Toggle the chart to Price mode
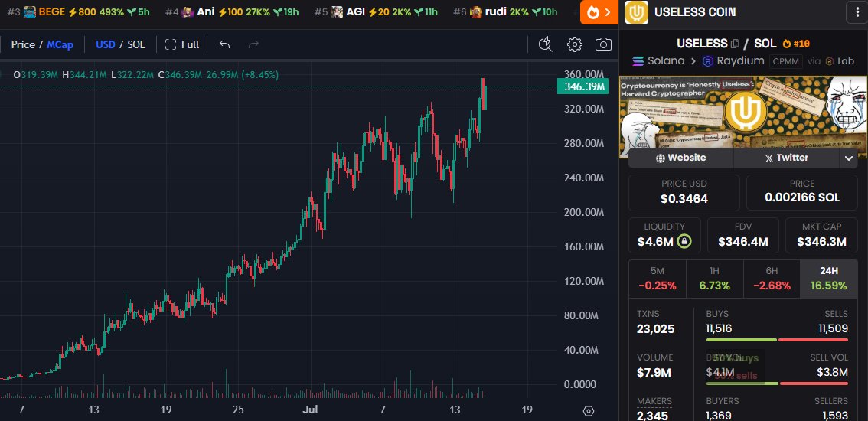This screenshot has height=421, width=868. click(23, 44)
